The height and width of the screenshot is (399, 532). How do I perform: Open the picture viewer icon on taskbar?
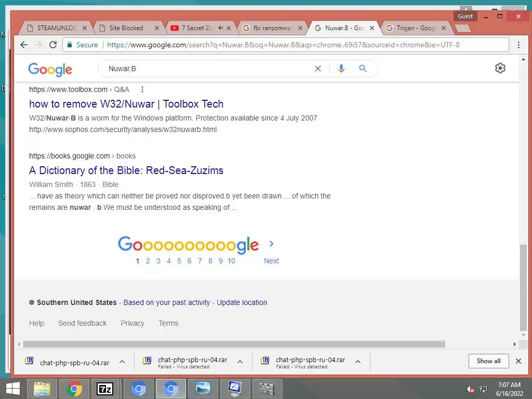click(203, 389)
